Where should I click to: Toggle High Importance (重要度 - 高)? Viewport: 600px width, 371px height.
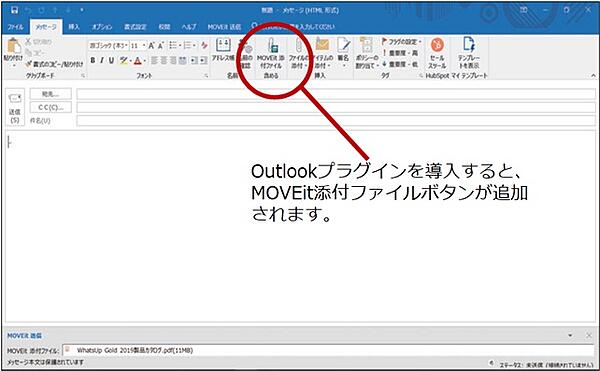pos(400,53)
